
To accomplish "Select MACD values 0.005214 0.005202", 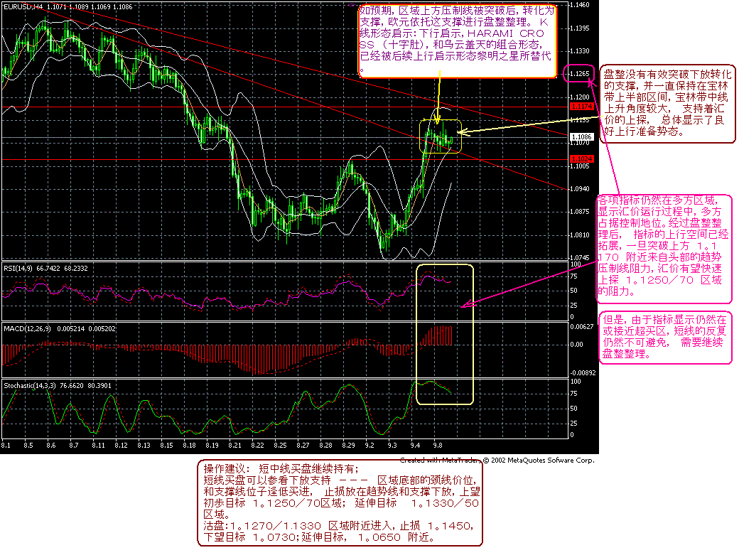I will (x=86, y=328).
